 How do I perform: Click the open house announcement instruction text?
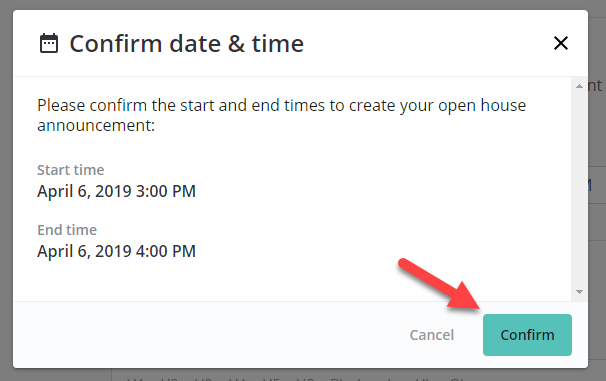(x=281, y=115)
